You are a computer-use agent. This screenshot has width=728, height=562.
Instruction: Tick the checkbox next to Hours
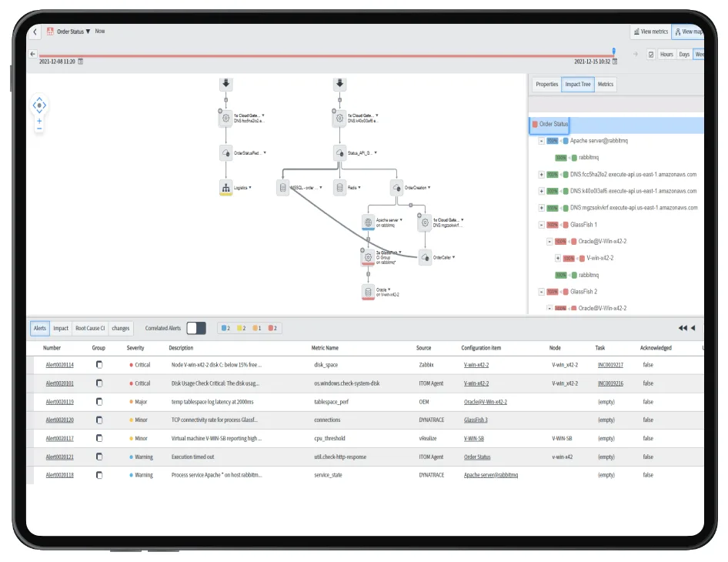(651, 55)
